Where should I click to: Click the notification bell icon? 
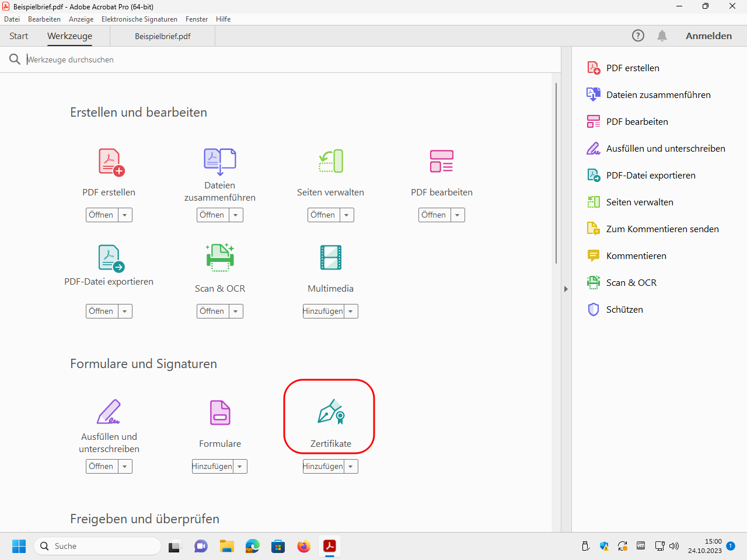coord(662,36)
